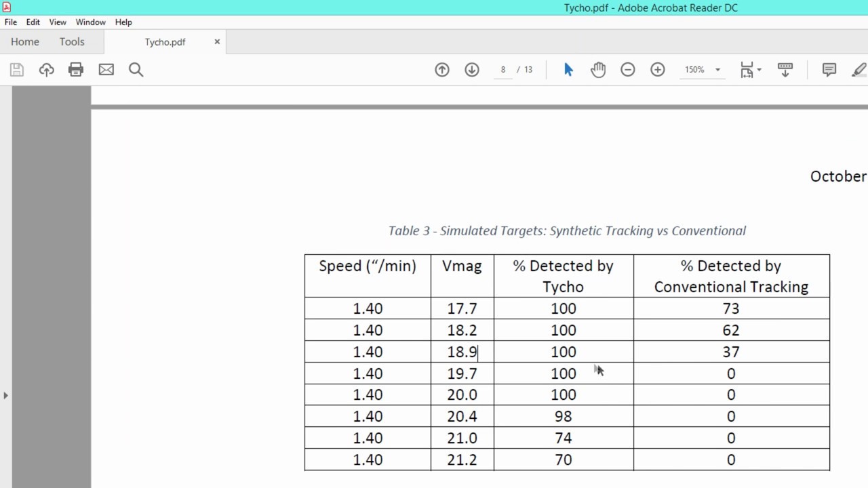The height and width of the screenshot is (488, 868).
Task: Zoom in with plus icon
Action: [658, 69]
